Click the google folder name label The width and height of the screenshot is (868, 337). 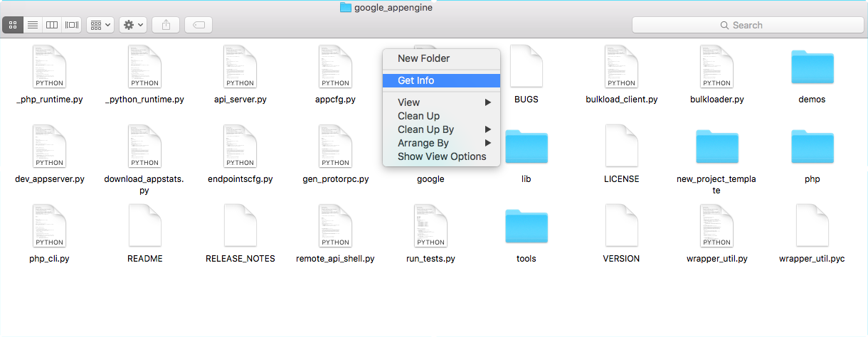click(430, 179)
